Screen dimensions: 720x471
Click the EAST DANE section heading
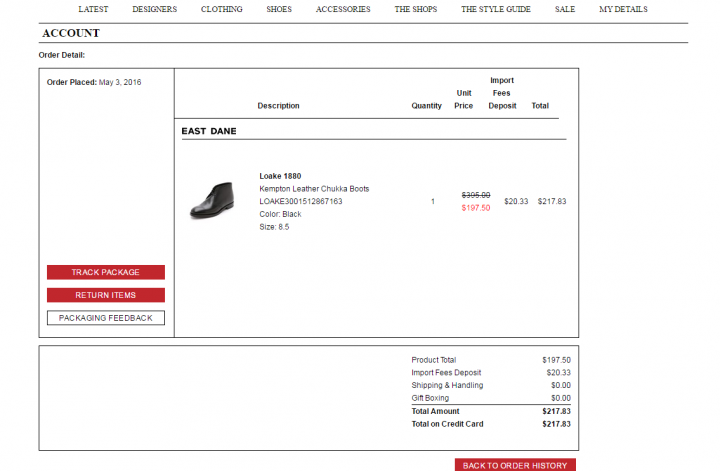click(209, 131)
